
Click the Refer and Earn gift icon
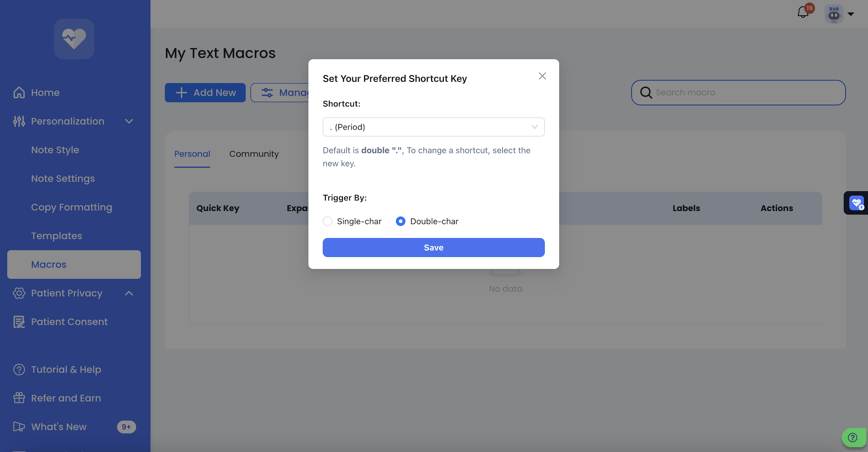click(19, 398)
